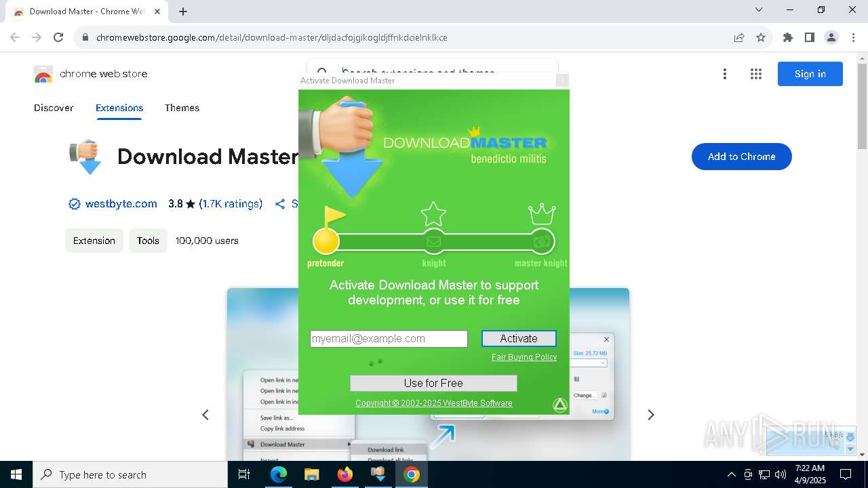Open the Chrome profile avatar

pyautogui.click(x=831, y=37)
